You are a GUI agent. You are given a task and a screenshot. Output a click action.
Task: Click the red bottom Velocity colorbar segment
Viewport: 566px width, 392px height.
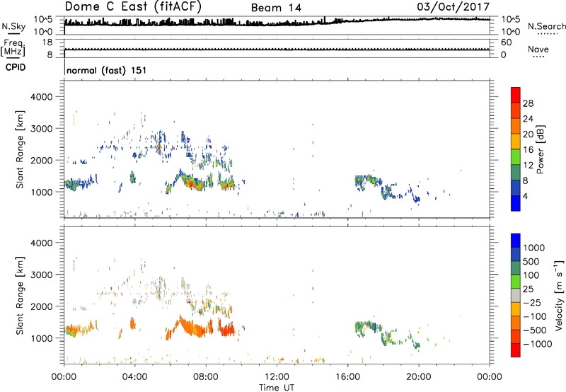tap(516, 350)
